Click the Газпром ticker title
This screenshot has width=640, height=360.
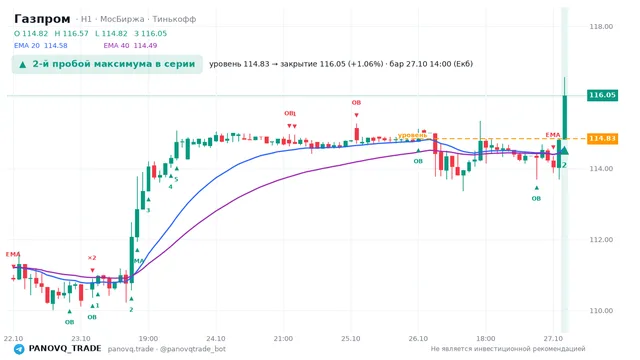[x=42, y=19]
